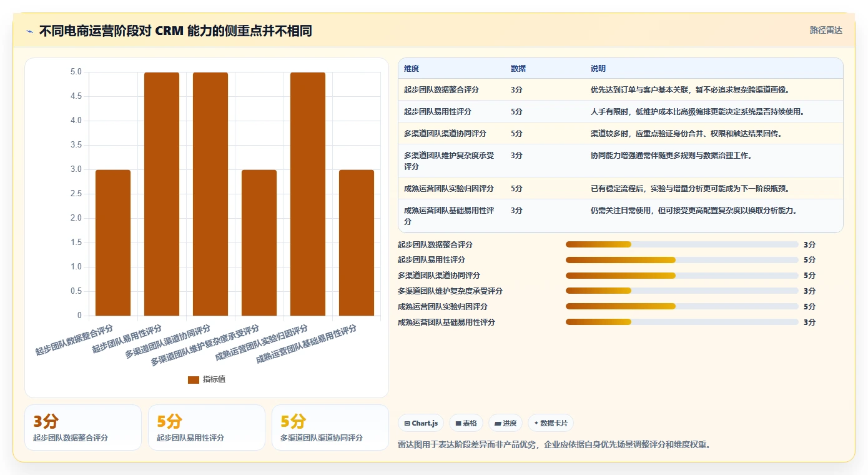Screen dimensions: 868x475
Task: Select the 5分 起步团队易用性评分 data card
Action: (207, 427)
